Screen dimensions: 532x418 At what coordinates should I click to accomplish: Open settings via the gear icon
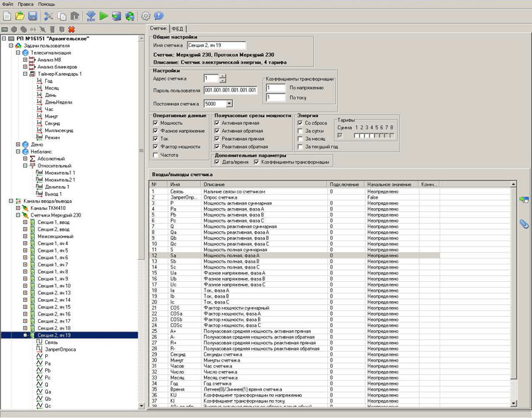coord(146,15)
